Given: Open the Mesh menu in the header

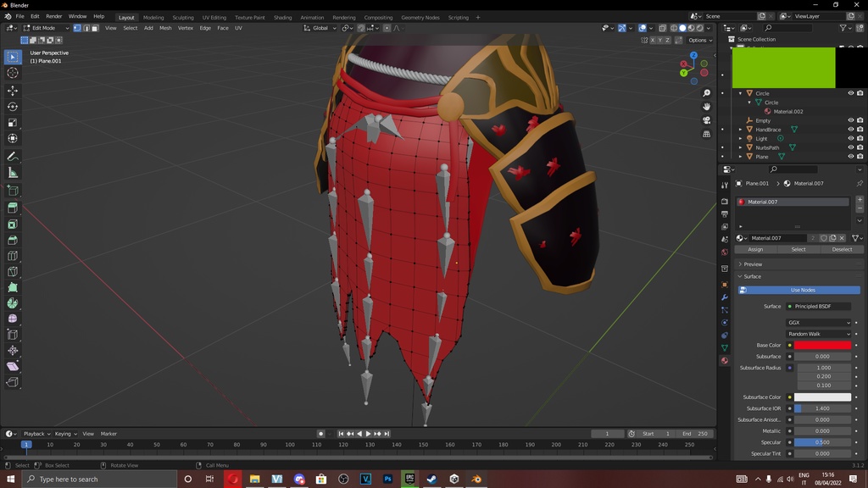Looking at the screenshot, I should pyautogui.click(x=166, y=28).
